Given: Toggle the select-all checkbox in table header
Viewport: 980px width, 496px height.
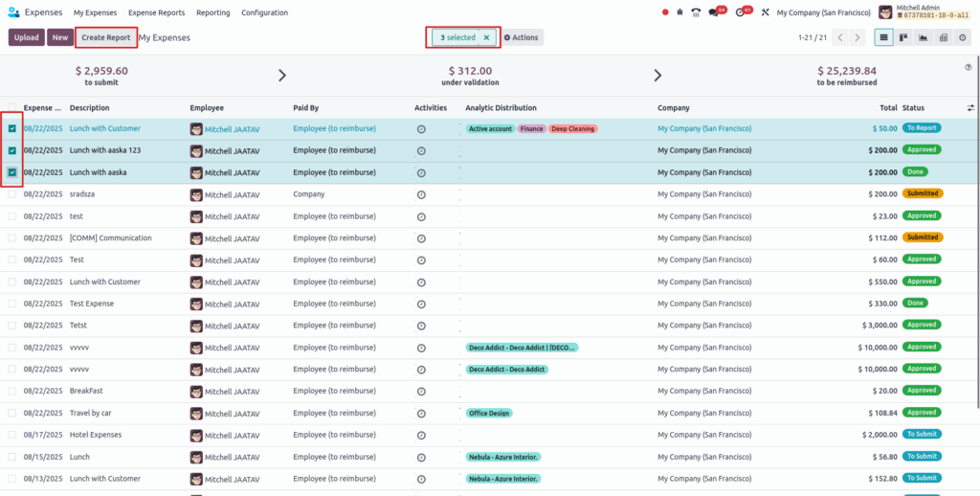Looking at the screenshot, I should (12, 108).
